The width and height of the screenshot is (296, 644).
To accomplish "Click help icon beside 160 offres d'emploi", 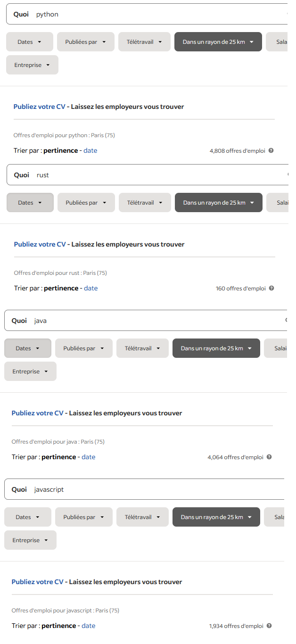I will 271,288.
